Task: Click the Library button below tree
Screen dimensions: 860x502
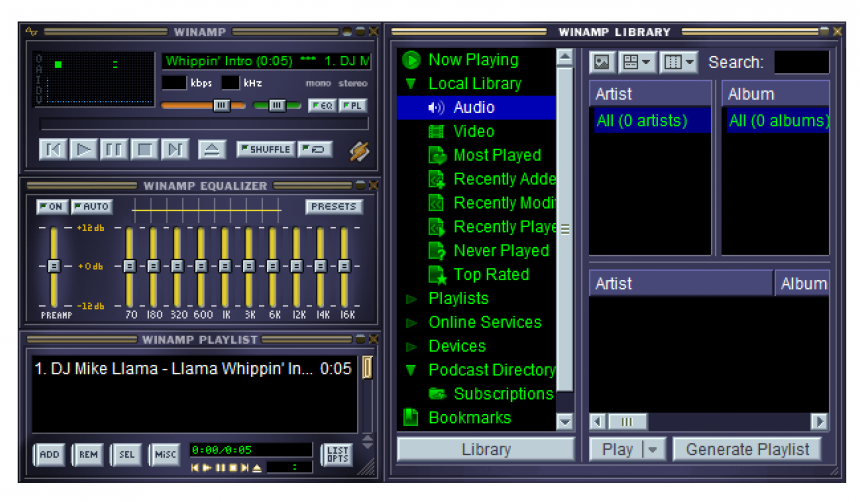Action: pos(486,449)
